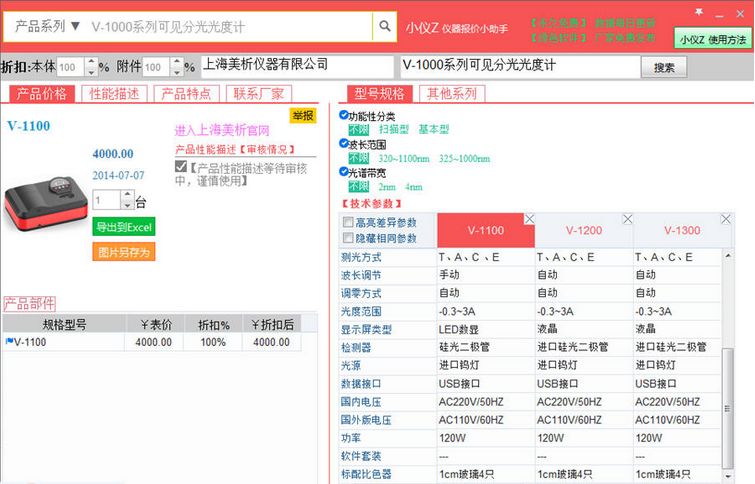Close the V-1100 comparison column
This screenshot has height=484, width=755.
[x=529, y=219]
